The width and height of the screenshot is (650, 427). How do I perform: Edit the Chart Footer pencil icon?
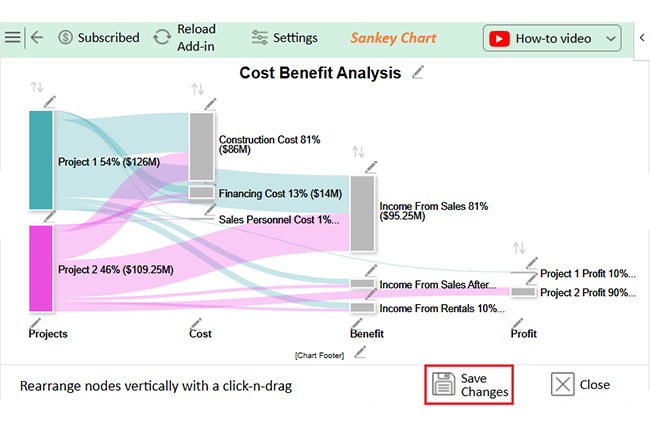[x=360, y=351]
